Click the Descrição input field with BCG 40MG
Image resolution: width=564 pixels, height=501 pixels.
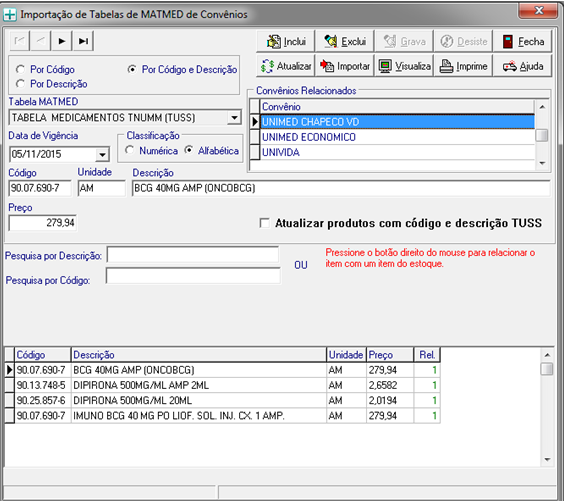[341, 188]
